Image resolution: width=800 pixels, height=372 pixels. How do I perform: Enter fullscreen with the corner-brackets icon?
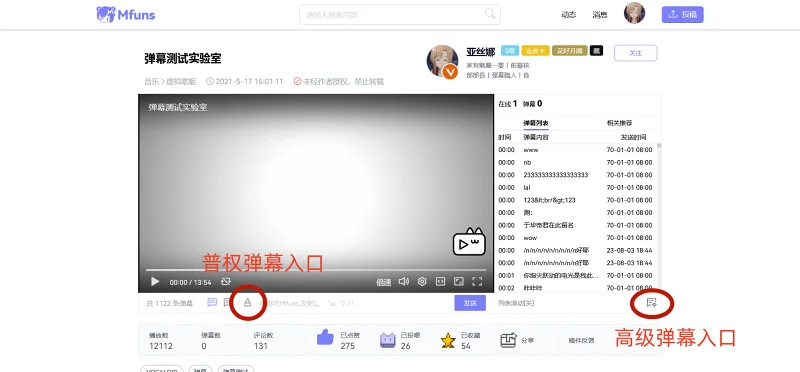click(477, 282)
